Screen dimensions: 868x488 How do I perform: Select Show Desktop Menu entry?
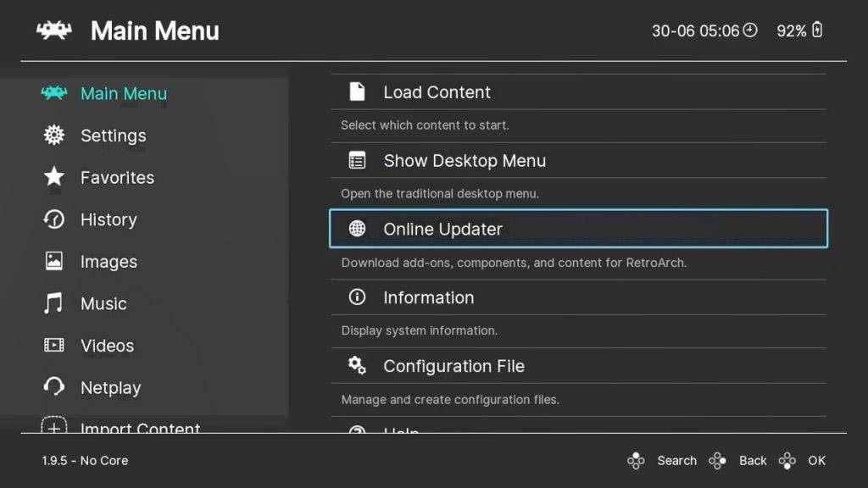click(x=578, y=160)
